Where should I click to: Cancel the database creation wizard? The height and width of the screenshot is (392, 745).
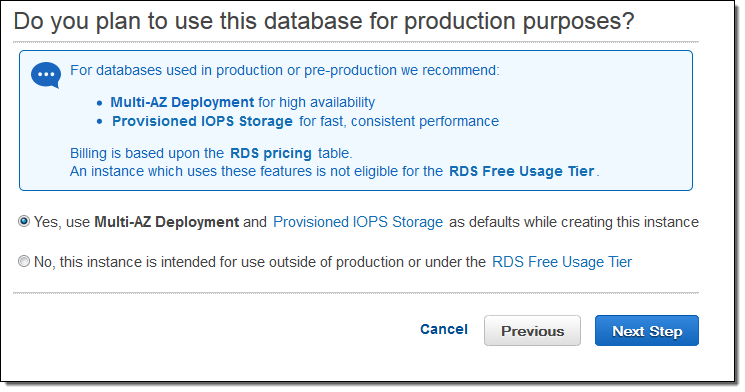[x=444, y=329]
